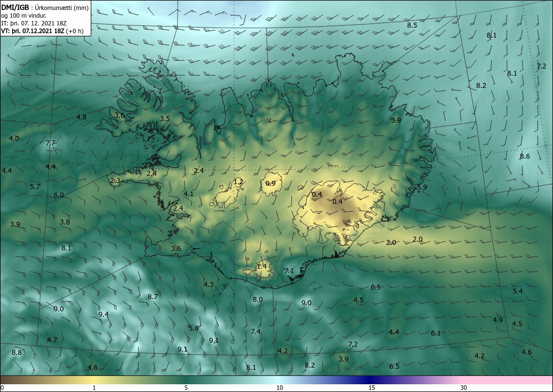This screenshot has width=553, height=392.
Task: Select the 5.9 value on the east coast
Action: pos(422,187)
